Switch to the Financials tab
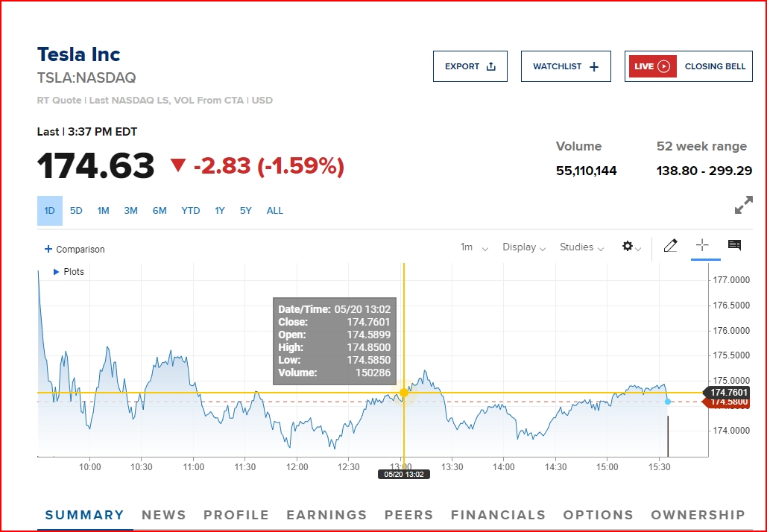The width and height of the screenshot is (767, 532). coord(498,515)
